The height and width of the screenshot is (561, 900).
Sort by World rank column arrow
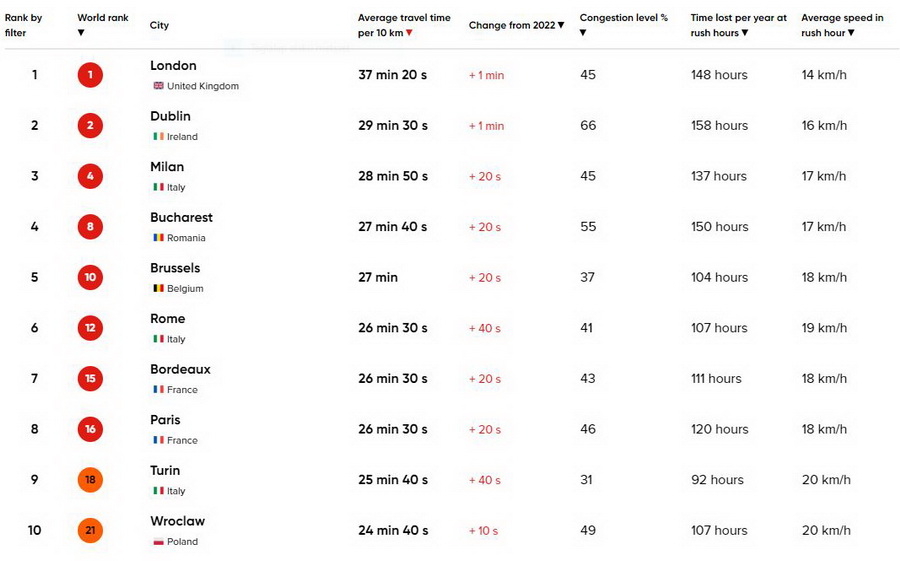point(81,33)
